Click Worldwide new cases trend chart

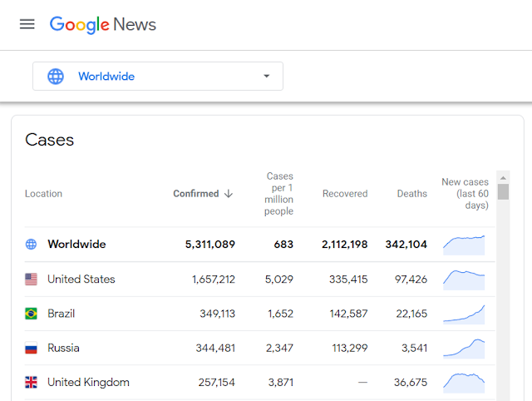pyautogui.click(x=464, y=244)
